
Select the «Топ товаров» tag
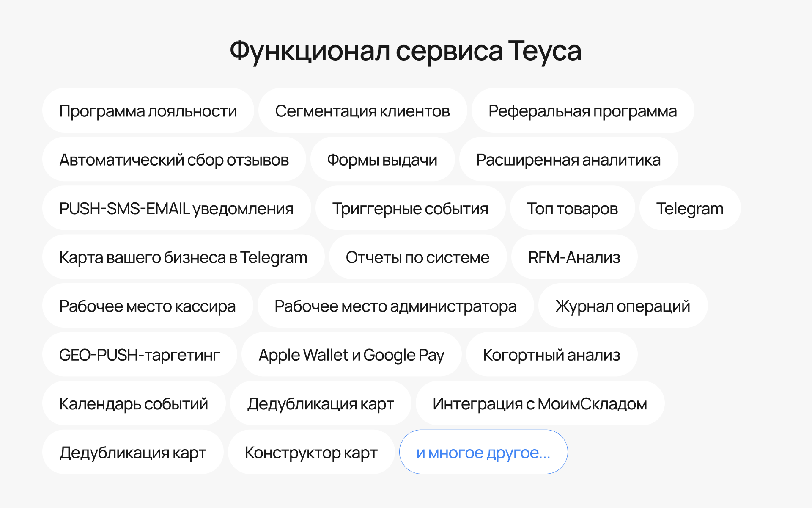coord(573,208)
